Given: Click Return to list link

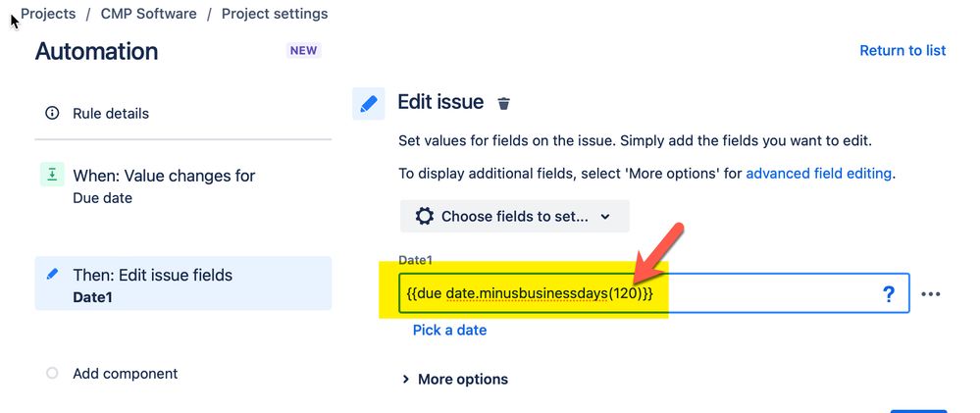Looking at the screenshot, I should [x=903, y=51].
